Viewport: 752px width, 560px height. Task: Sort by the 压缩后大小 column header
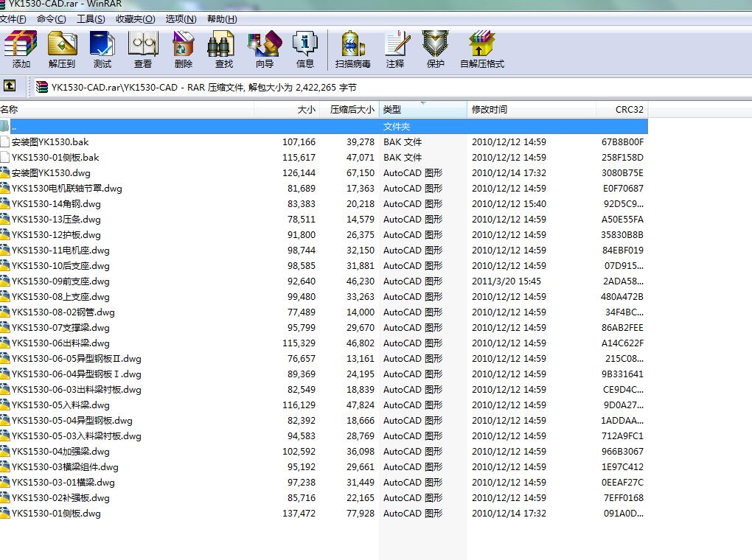tap(349, 109)
